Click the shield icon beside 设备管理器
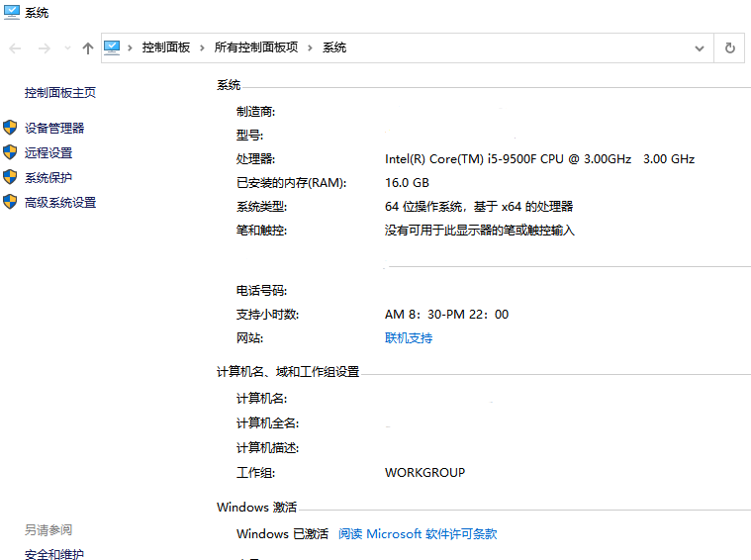Screen dimensions: 751x560 point(10,128)
